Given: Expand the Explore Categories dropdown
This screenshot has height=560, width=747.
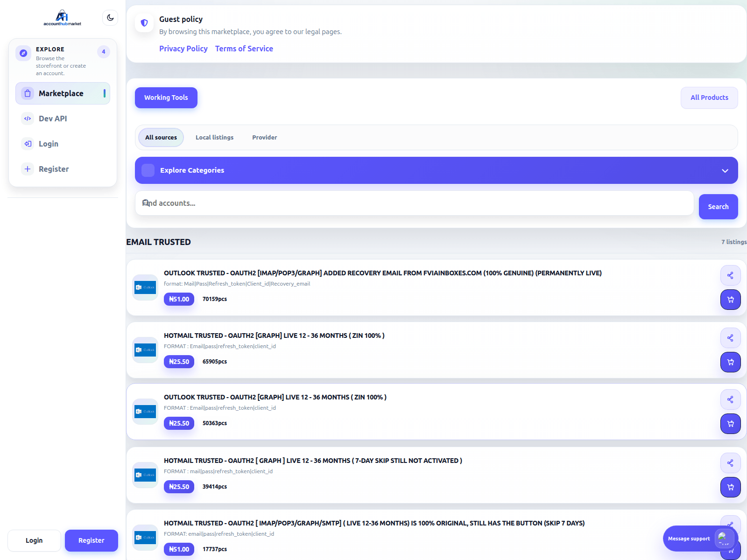Looking at the screenshot, I should tap(437, 170).
